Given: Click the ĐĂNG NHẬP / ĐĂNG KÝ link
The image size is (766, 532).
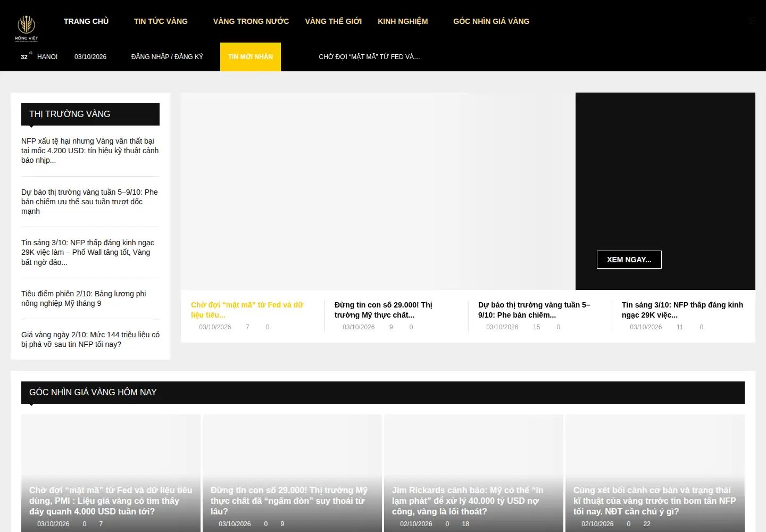Looking at the screenshot, I should (167, 57).
